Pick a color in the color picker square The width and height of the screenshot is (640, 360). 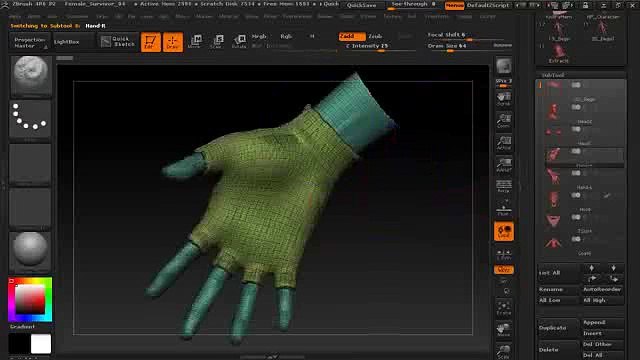click(x=30, y=299)
